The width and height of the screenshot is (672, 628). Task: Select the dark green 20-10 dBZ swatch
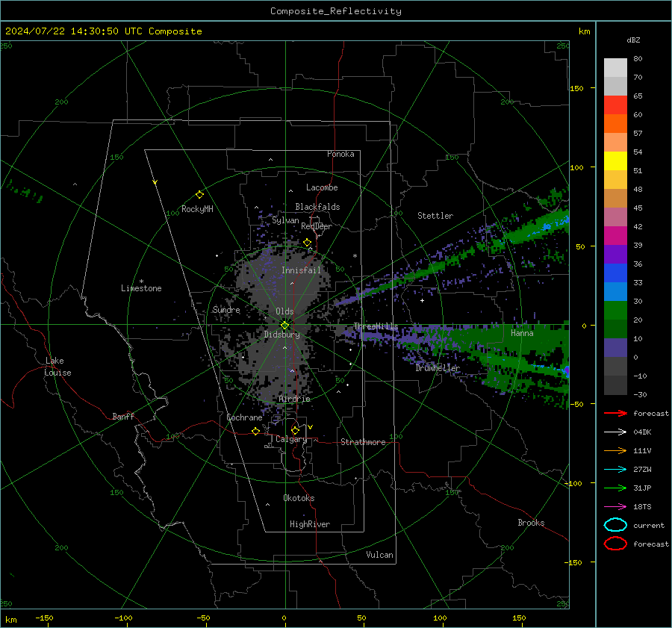point(615,329)
